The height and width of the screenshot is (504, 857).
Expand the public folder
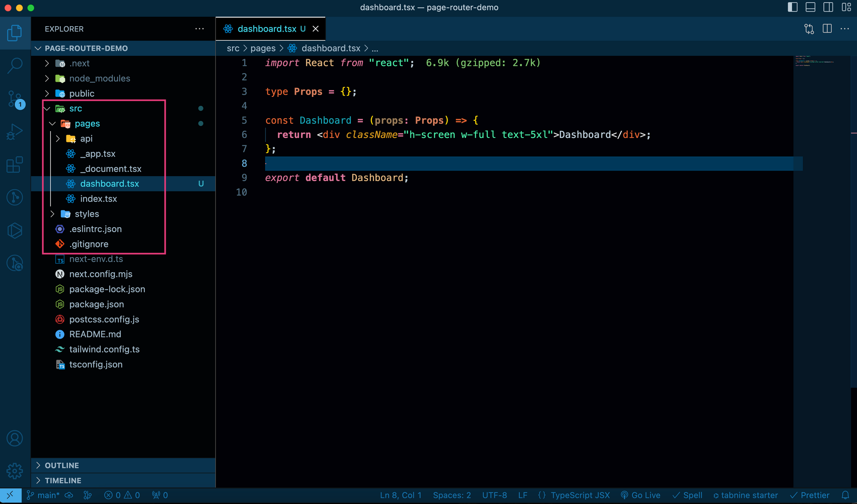point(123,93)
